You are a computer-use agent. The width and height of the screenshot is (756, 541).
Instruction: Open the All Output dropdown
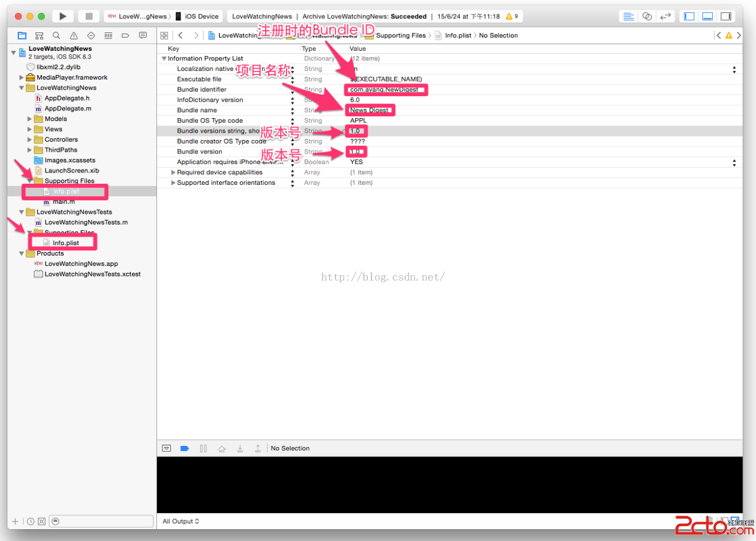(181, 522)
